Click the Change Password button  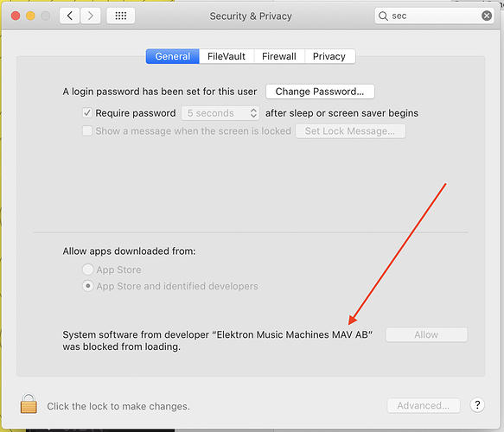[320, 92]
